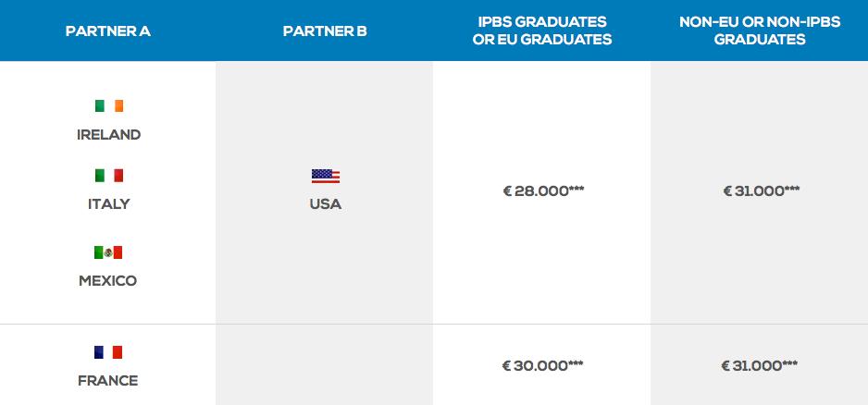
Task: Select the USA partner label
Action: click(x=326, y=204)
